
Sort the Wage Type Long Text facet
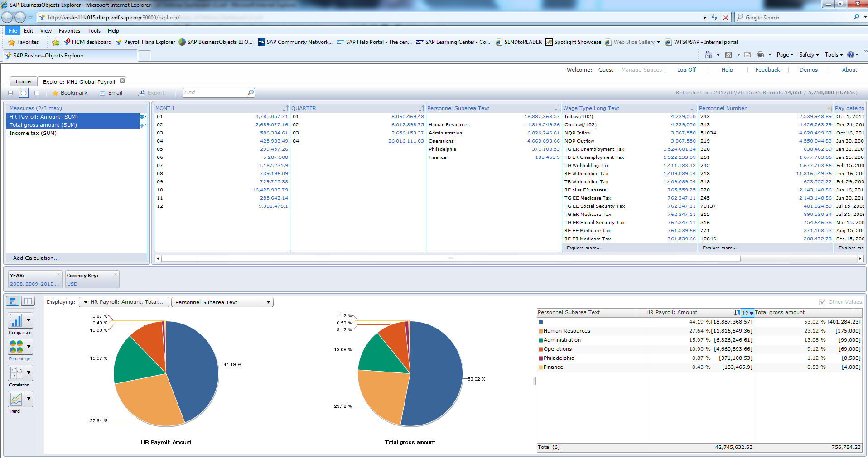[693, 108]
